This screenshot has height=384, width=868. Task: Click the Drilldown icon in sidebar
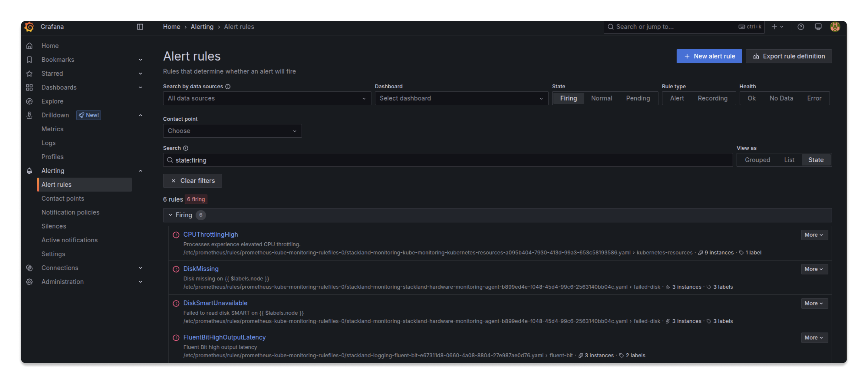tap(29, 115)
